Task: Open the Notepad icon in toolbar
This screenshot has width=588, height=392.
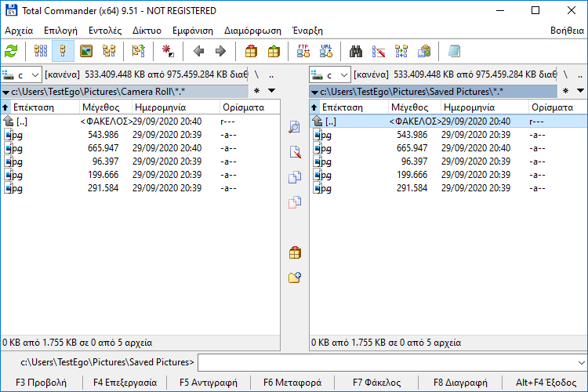Action: 454,51
